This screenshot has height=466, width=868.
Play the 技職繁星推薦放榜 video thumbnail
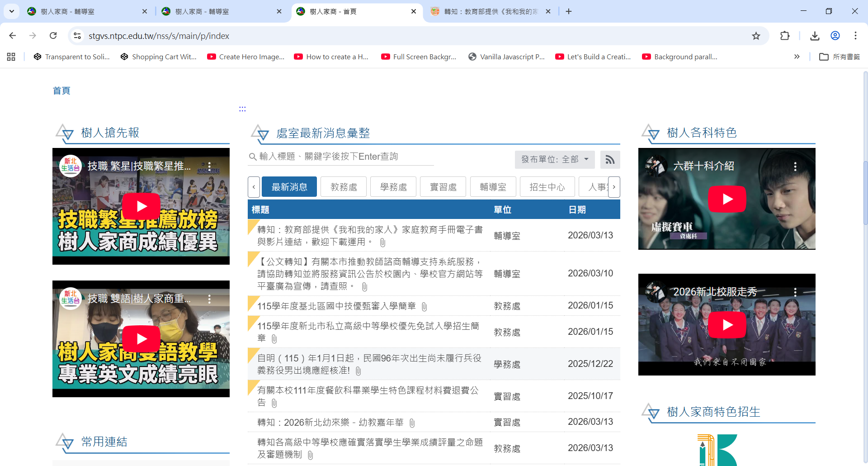coord(141,206)
